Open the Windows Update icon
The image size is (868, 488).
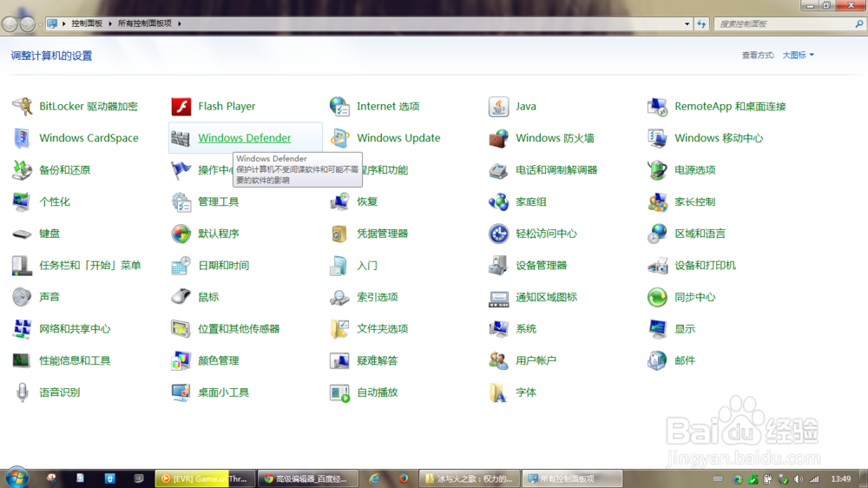339,138
